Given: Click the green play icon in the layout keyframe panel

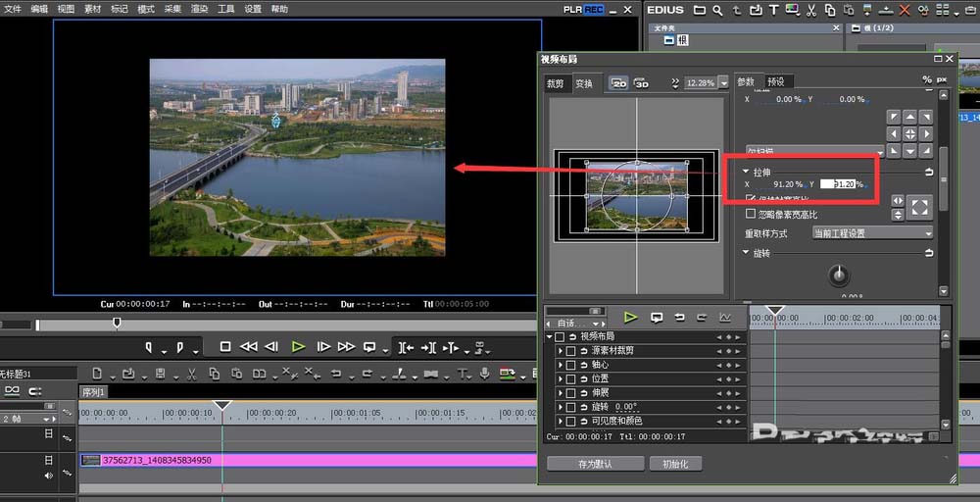Looking at the screenshot, I should tap(631, 318).
